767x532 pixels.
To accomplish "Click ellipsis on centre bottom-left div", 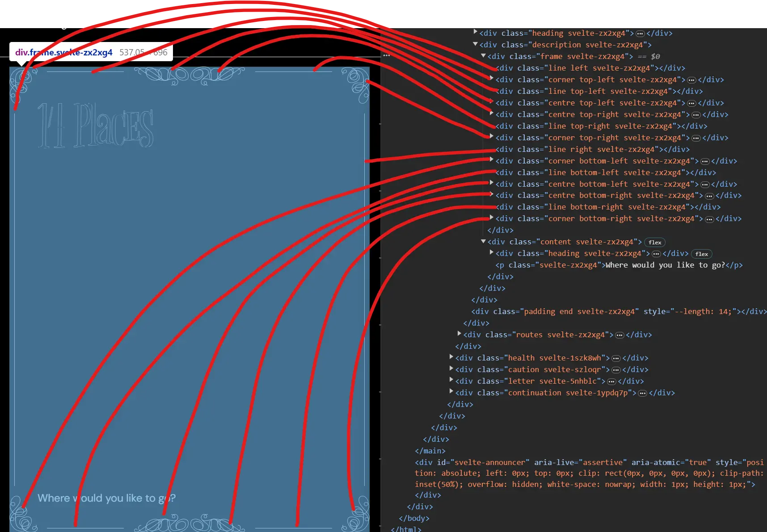I will coord(705,184).
